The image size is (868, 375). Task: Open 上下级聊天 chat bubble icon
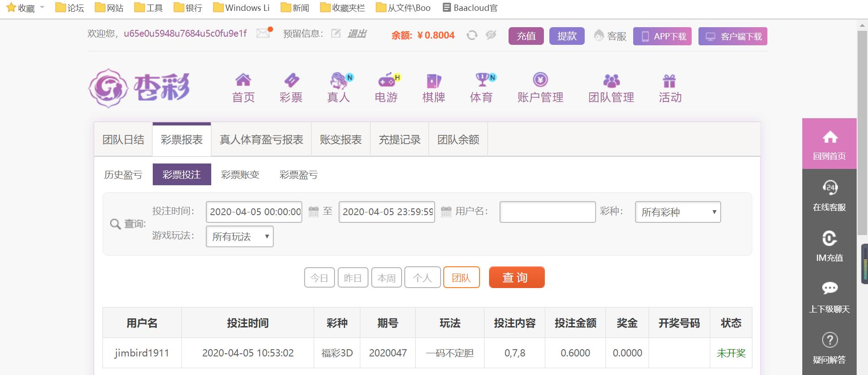pos(830,288)
